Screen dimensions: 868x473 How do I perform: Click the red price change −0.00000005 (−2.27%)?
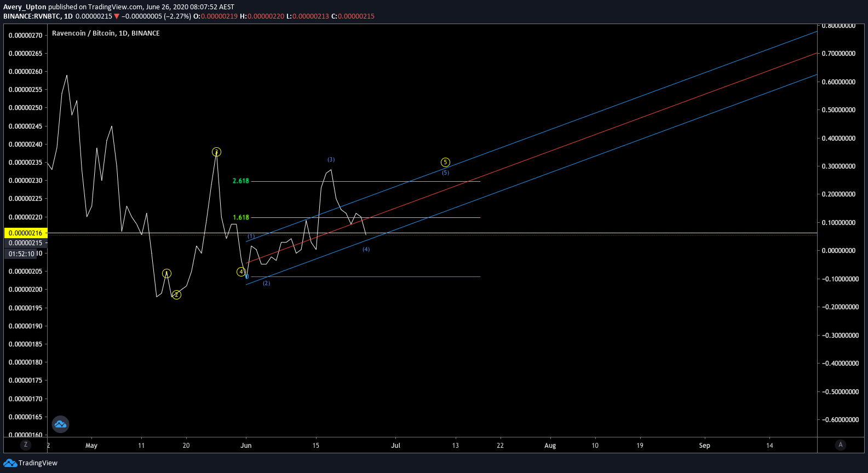click(156, 16)
